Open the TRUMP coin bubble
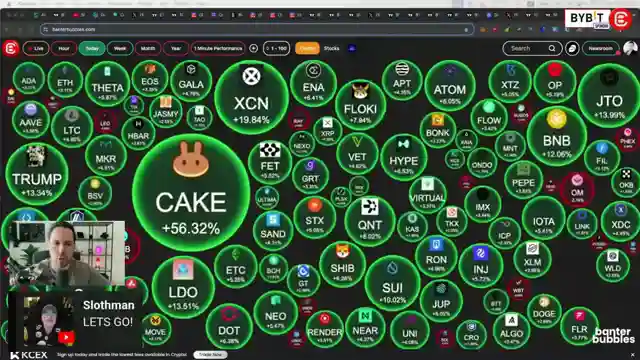640x360 pixels. tap(37, 174)
